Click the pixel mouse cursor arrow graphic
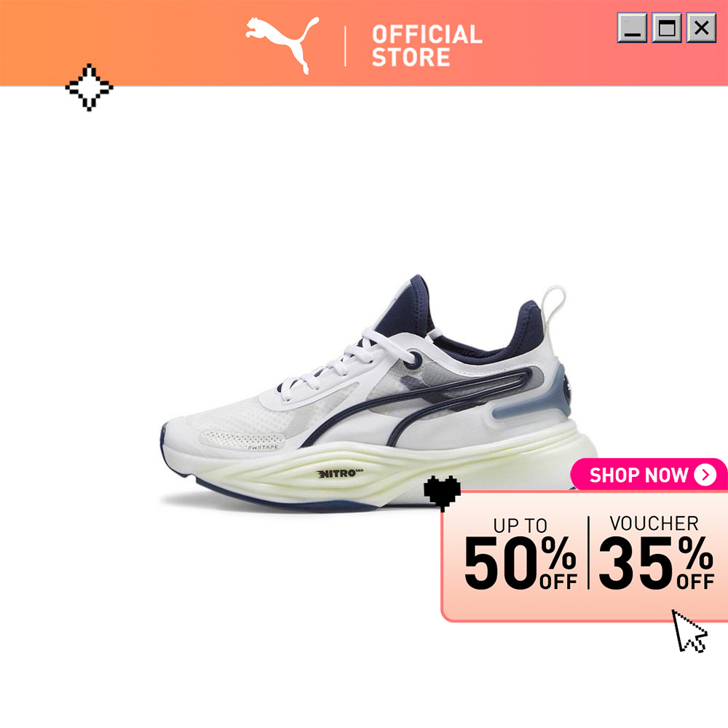 point(689,631)
